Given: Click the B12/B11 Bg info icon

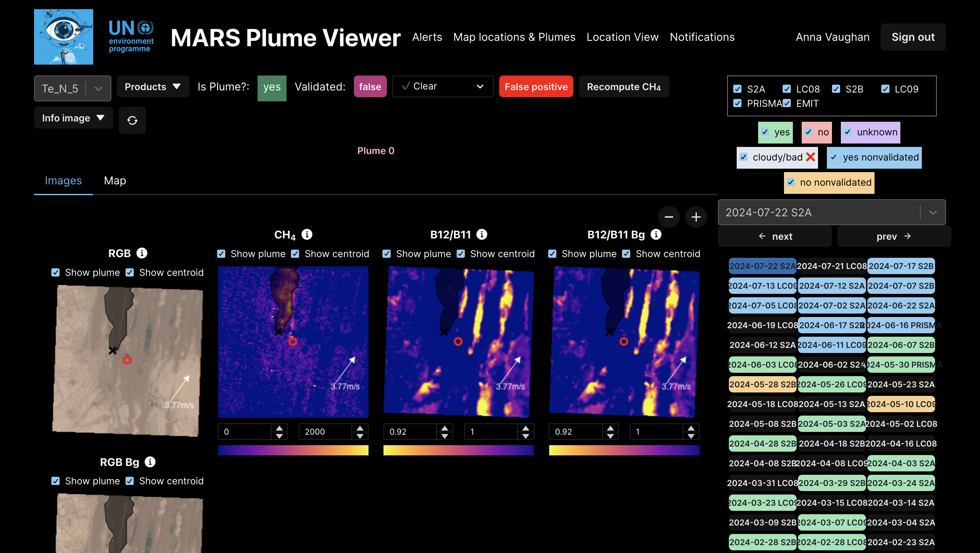Looking at the screenshot, I should 655,234.
